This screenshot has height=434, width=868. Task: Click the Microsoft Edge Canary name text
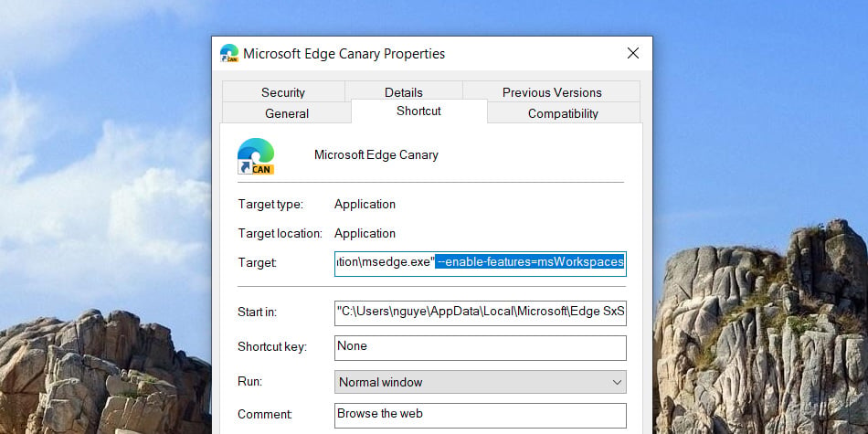click(376, 155)
